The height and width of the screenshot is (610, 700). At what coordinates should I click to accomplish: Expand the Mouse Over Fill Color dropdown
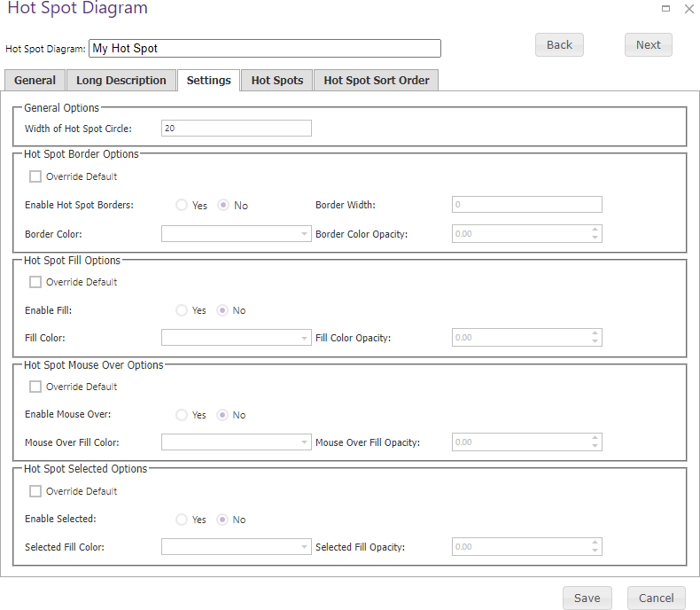237,442
